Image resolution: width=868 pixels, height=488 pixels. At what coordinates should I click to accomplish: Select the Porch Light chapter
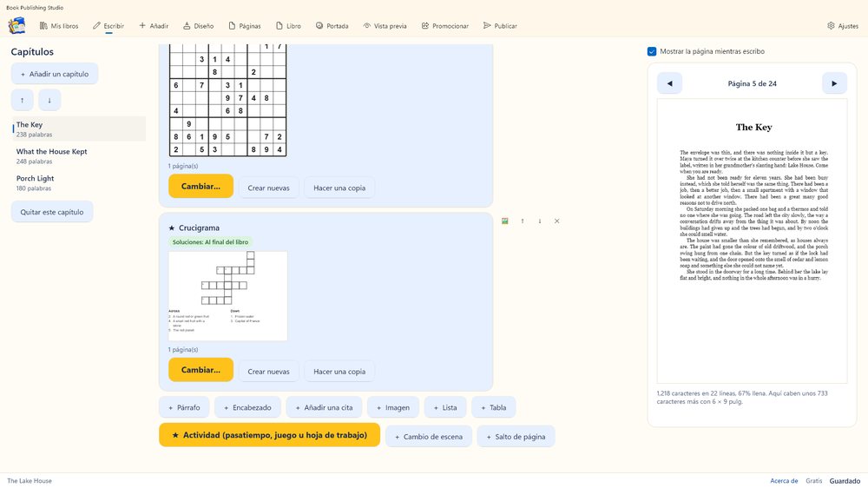click(79, 183)
